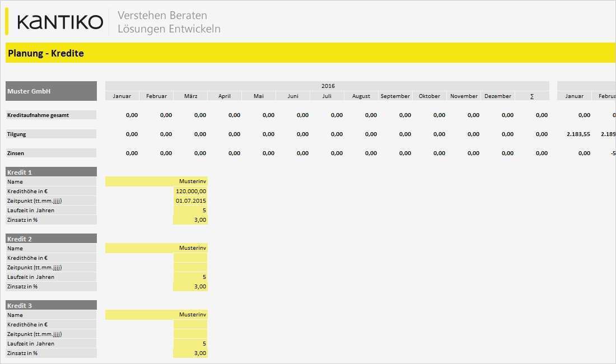Click Kredit 3 Laufzeit in Jahren field
This screenshot has height=364, width=616.
pos(190,344)
